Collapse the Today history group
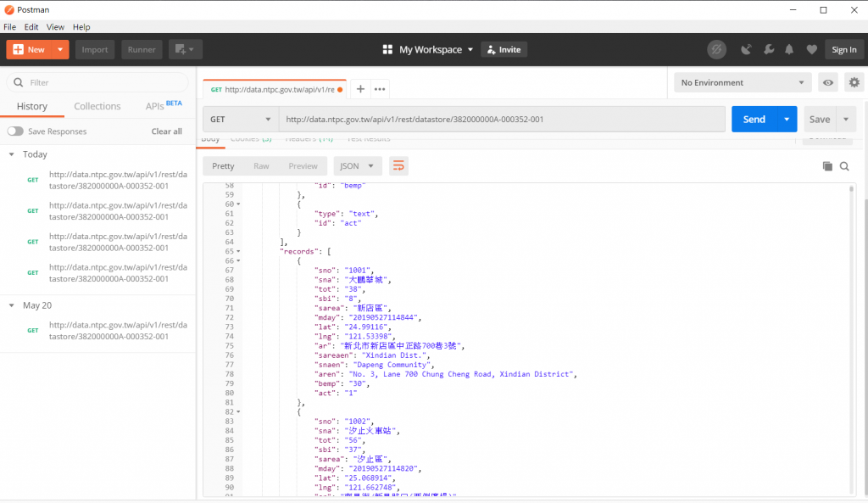Viewport: 868px width, 503px height. pos(12,154)
